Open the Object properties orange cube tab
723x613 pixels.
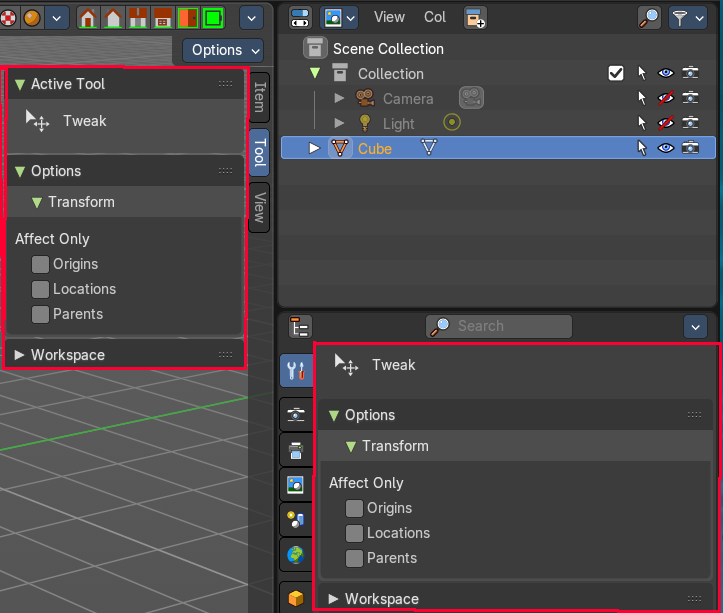(x=296, y=598)
